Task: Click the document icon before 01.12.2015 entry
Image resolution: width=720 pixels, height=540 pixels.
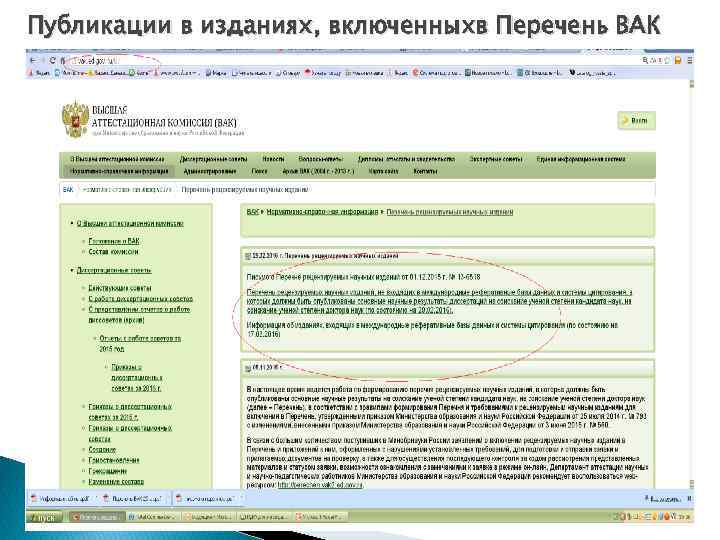Action: [x=248, y=368]
